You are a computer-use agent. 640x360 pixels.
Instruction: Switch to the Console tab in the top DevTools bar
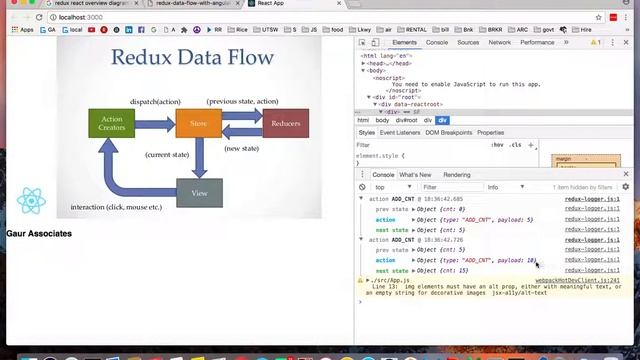tap(437, 42)
